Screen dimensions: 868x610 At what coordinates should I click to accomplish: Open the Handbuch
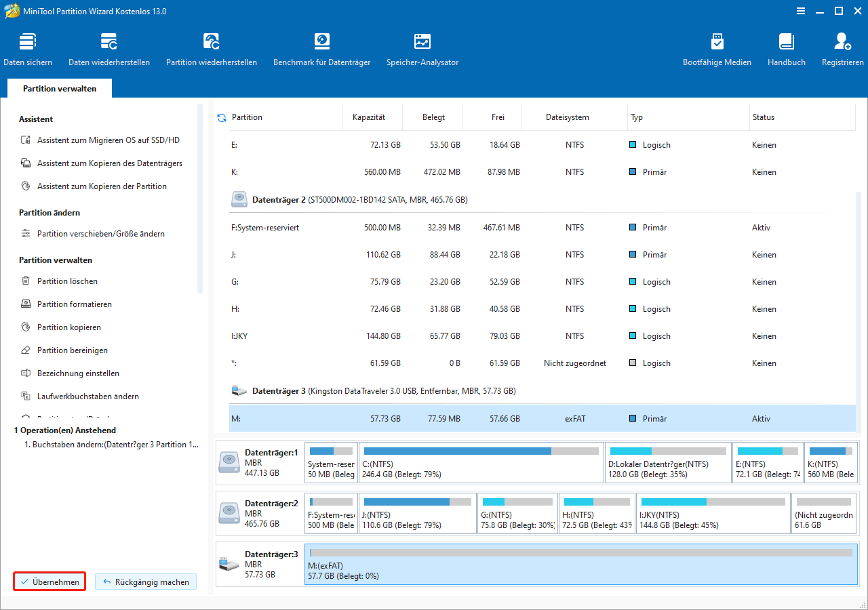coord(787,49)
